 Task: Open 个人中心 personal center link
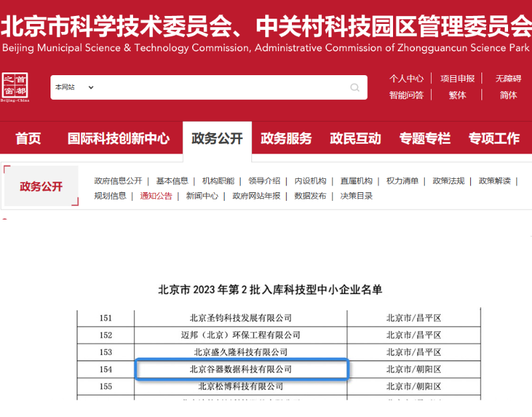[x=406, y=78]
